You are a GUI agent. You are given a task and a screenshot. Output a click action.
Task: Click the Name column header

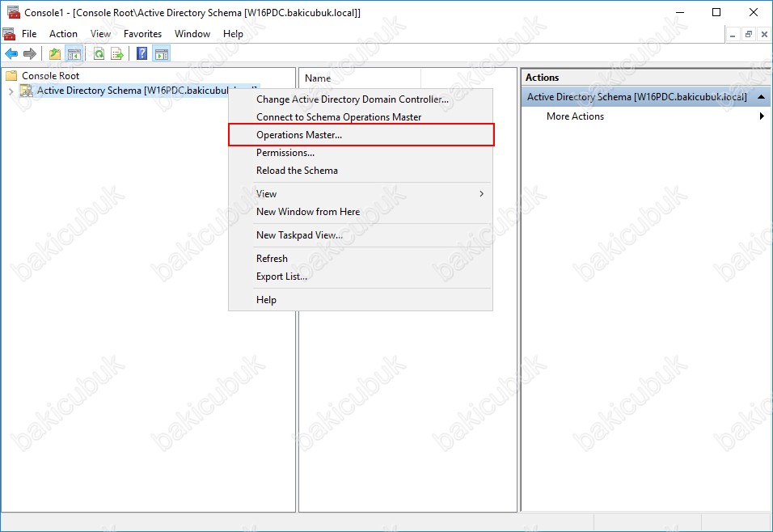(x=359, y=78)
